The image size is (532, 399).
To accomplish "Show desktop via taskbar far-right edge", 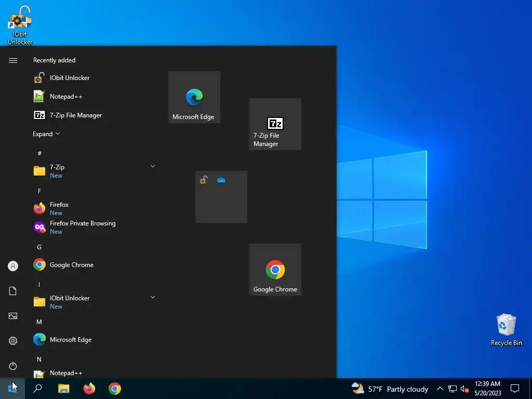I will pyautogui.click(x=530, y=389).
